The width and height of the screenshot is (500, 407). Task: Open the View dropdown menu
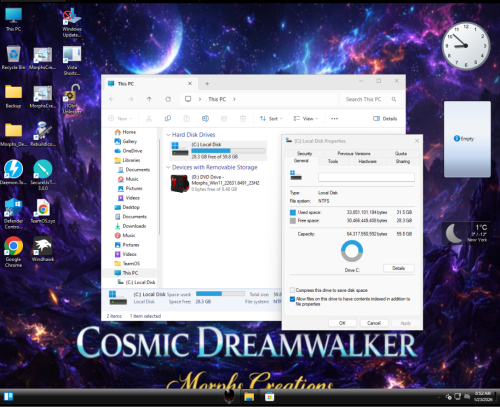point(306,118)
